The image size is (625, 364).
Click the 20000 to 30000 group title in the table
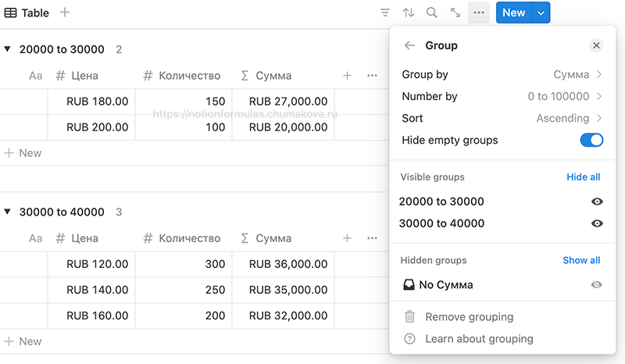[x=62, y=49]
